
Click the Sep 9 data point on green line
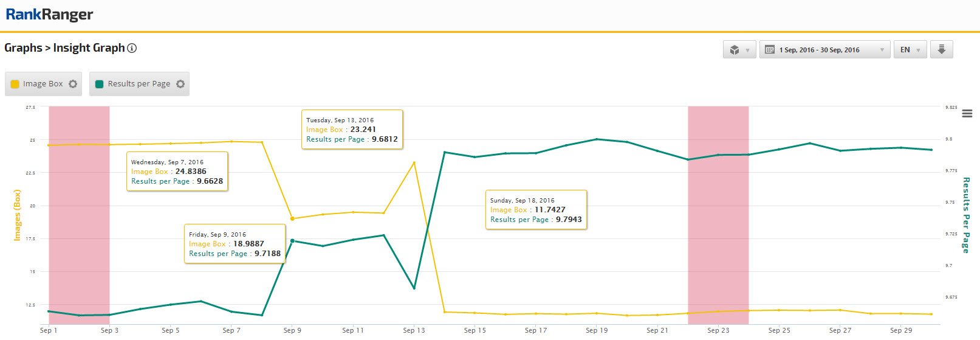(x=292, y=241)
